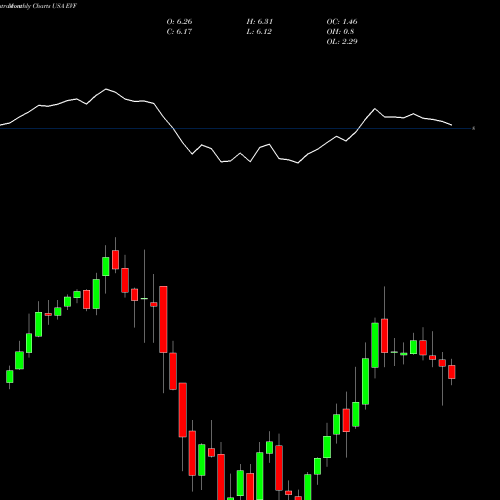Click the 'H: 6.31' high value
Screen dimensions: 500x500
(x=260, y=22)
